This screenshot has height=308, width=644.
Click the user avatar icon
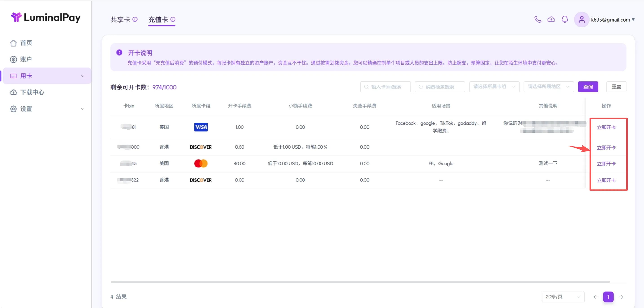point(582,20)
